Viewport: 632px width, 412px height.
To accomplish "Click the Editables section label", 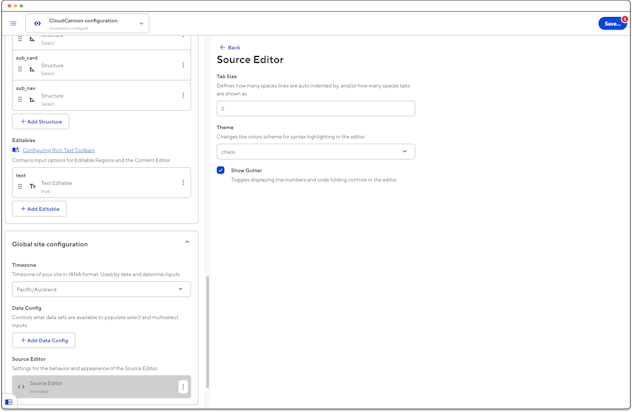I will point(23,140).
